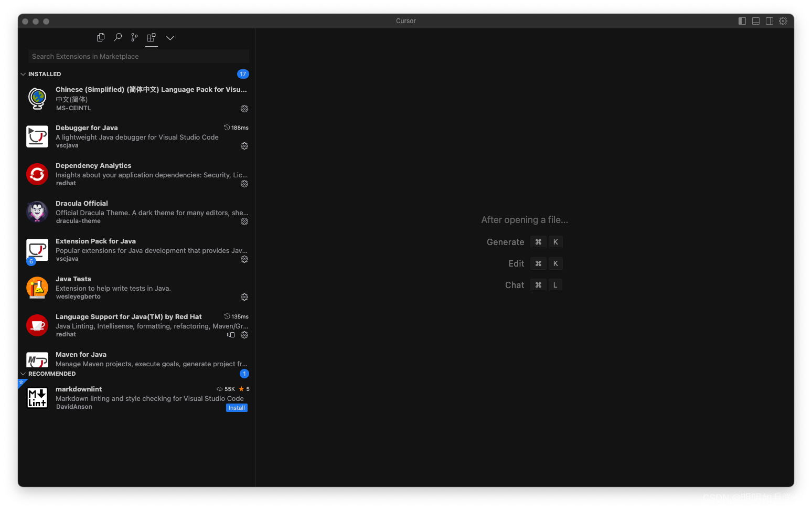Select the Extensions view icon

[x=152, y=37]
